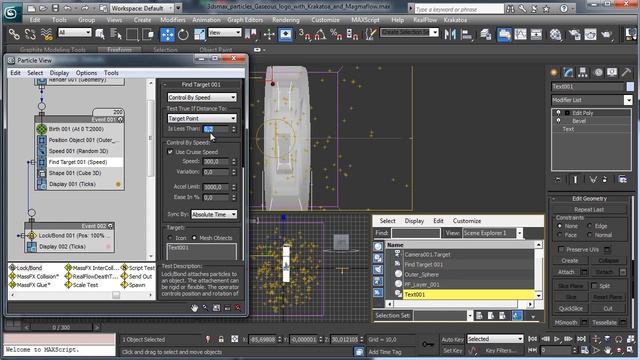This screenshot has height=360, width=640.
Task: Toggle the Use Cruise Speed checkbox
Action: pyautogui.click(x=170, y=152)
